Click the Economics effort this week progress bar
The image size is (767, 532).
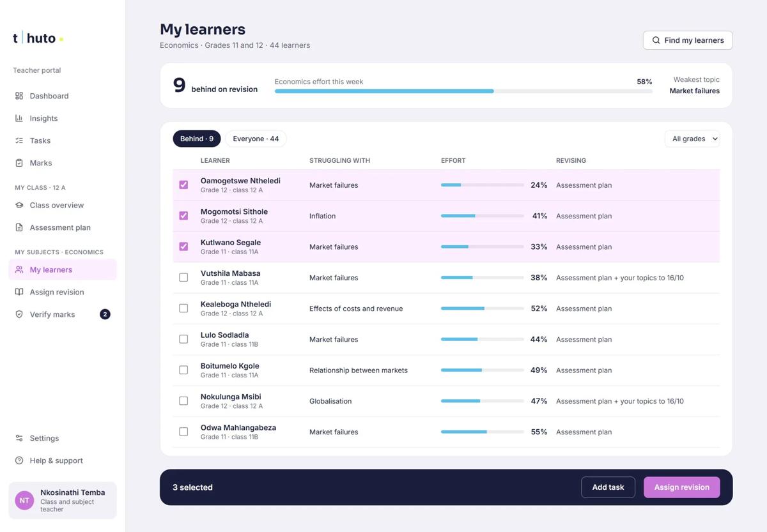pos(463,91)
